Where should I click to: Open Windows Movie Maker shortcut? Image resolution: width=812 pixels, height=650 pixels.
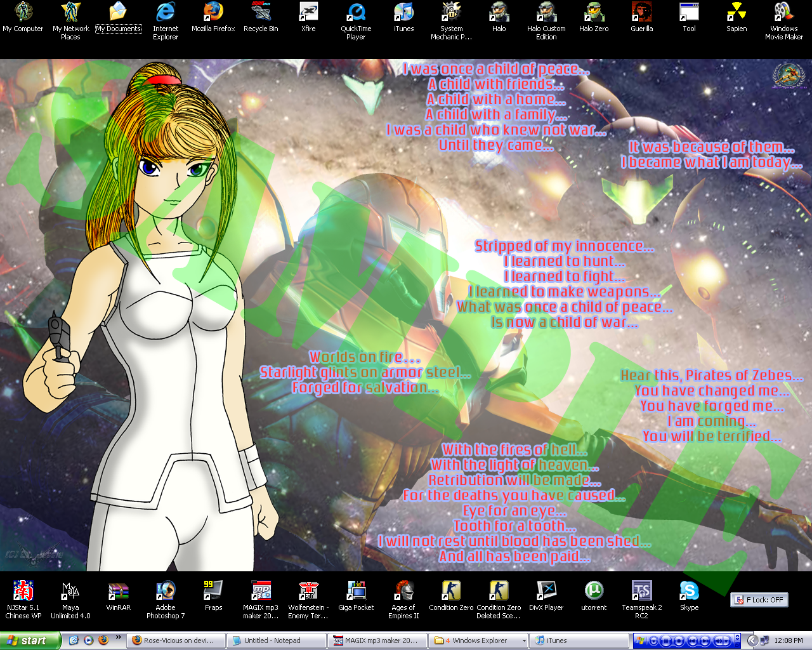click(x=784, y=22)
